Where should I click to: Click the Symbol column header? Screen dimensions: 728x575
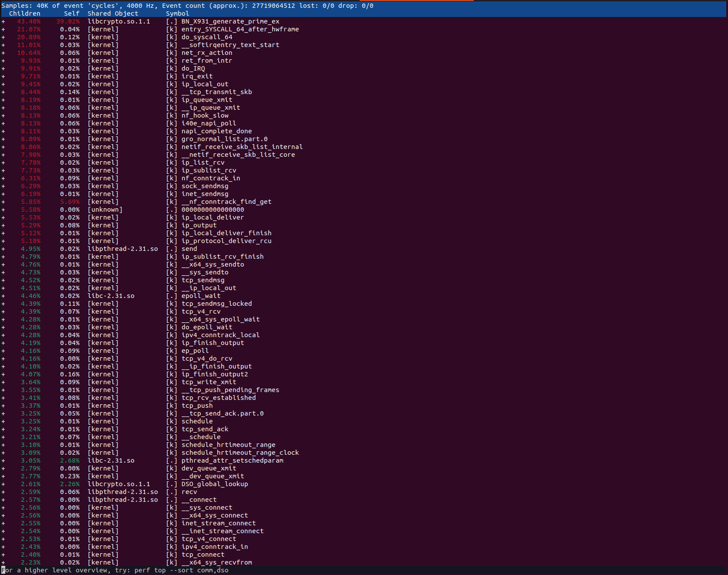pyautogui.click(x=177, y=13)
